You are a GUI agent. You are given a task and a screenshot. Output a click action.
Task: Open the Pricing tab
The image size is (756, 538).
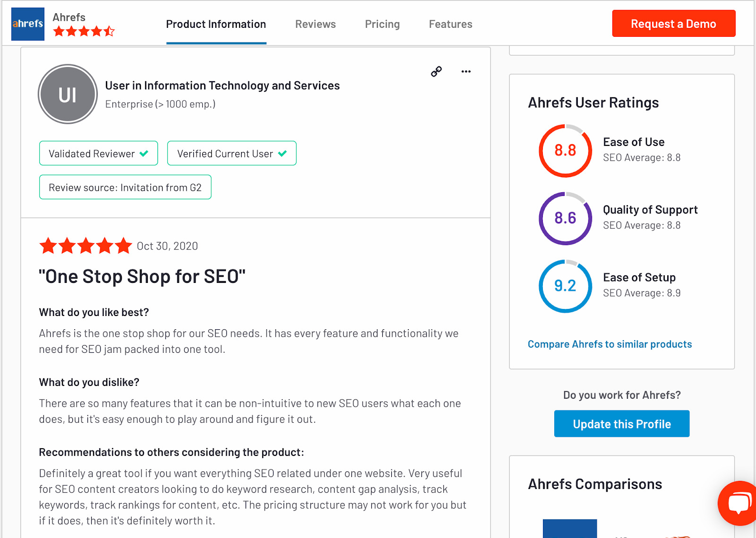coord(382,24)
